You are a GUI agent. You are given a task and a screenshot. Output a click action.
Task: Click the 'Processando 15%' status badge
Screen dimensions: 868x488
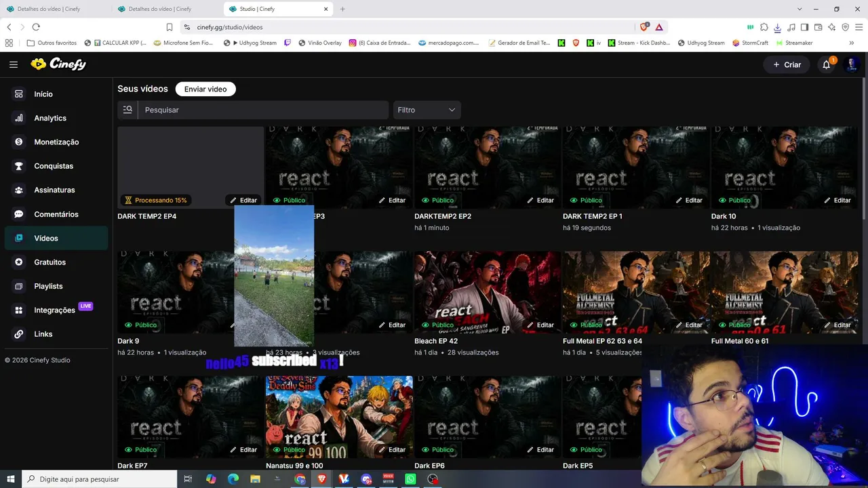click(x=155, y=200)
